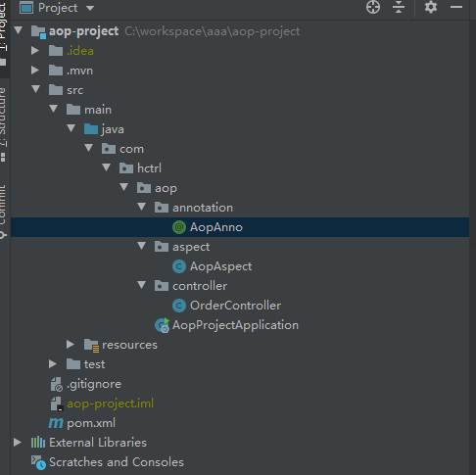Collapse the controller package arrow
Image resolution: width=476 pixels, height=475 pixels.
click(142, 285)
